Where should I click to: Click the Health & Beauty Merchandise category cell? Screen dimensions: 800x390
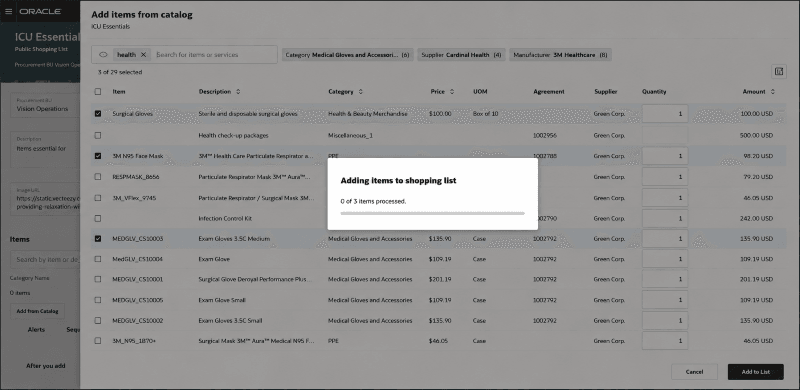(367, 114)
